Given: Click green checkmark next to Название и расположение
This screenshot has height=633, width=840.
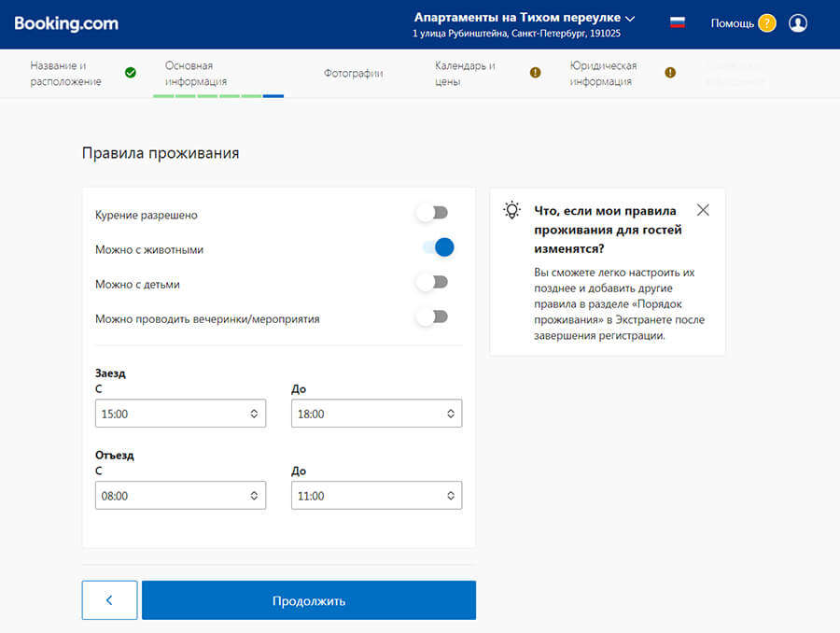Looking at the screenshot, I should click(x=131, y=73).
